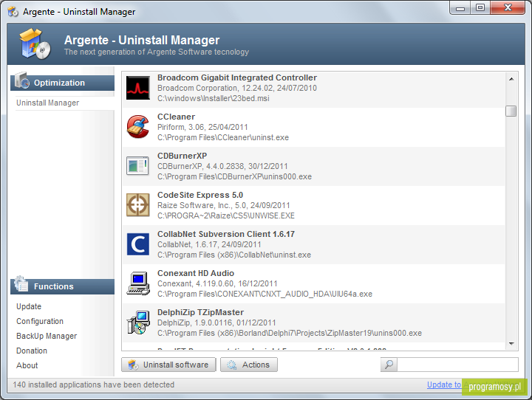Click the Uninstall software button
The width and height of the screenshot is (532, 400).
(x=168, y=365)
